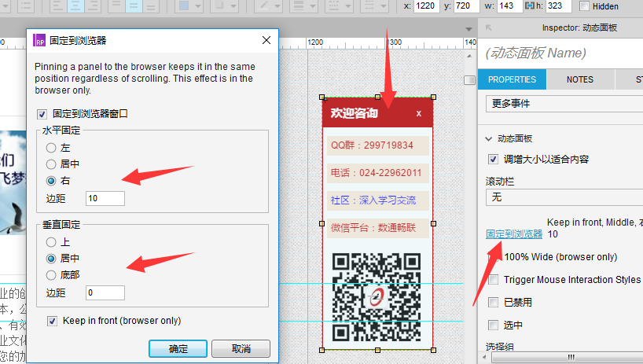Image resolution: width=643 pixels, height=364 pixels.
Task: Check the Hidden checkbox
Action: 584,6
